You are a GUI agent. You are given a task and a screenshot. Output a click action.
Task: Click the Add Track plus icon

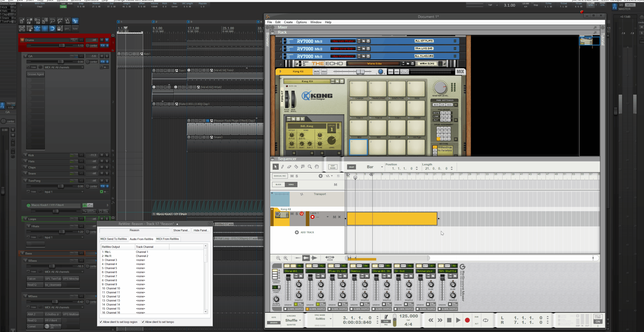pos(297,232)
